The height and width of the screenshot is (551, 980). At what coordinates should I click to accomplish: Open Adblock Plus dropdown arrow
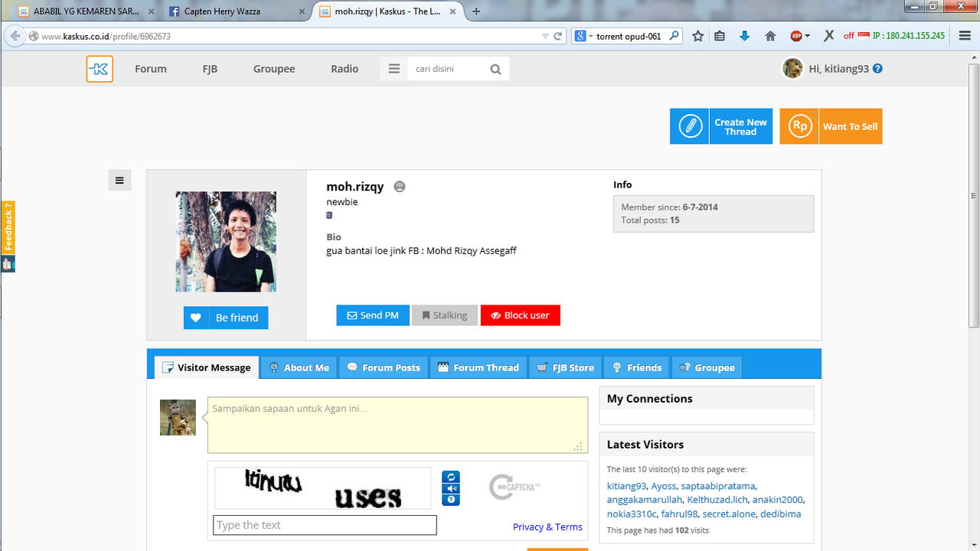pos(807,36)
